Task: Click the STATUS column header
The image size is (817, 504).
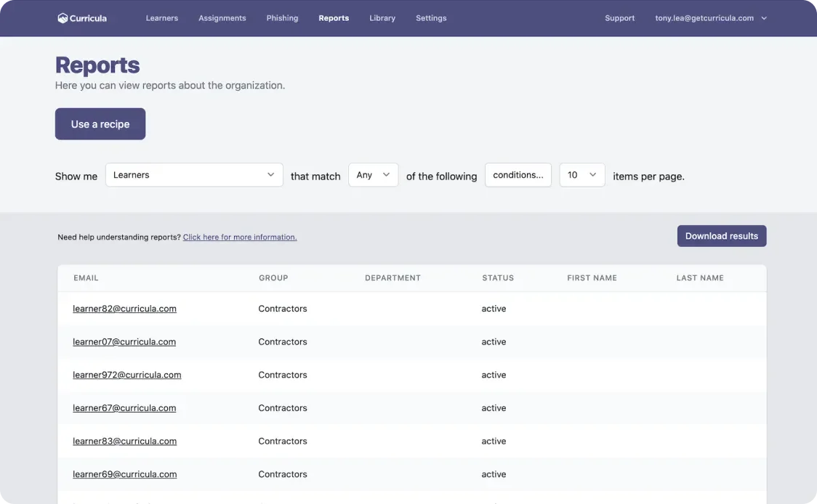Action: (497, 278)
